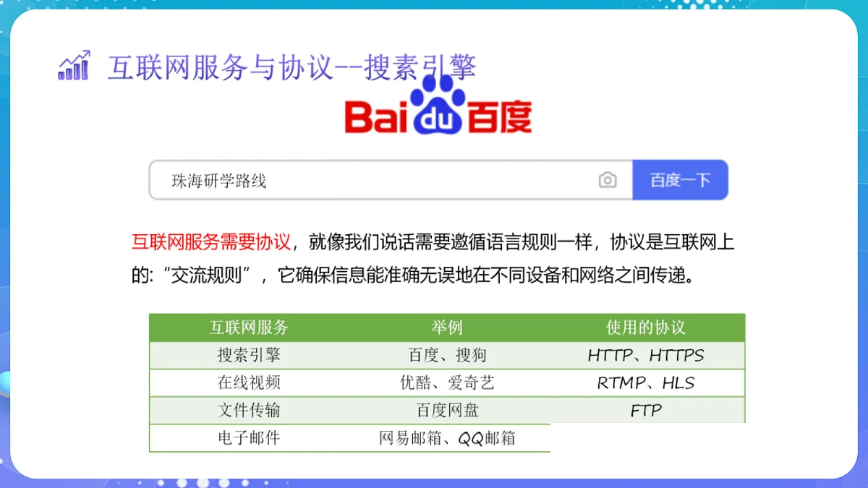Screen dimensions: 868x488
Task: Click the 在线视频 table cell
Action: pos(249,382)
